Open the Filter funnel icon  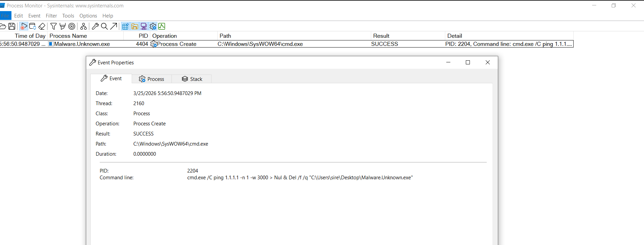tap(54, 26)
